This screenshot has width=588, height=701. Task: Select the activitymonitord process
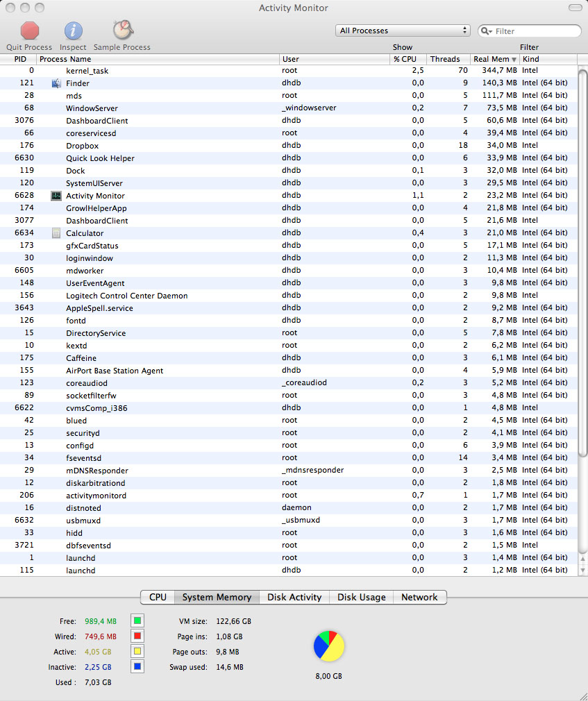(x=288, y=496)
